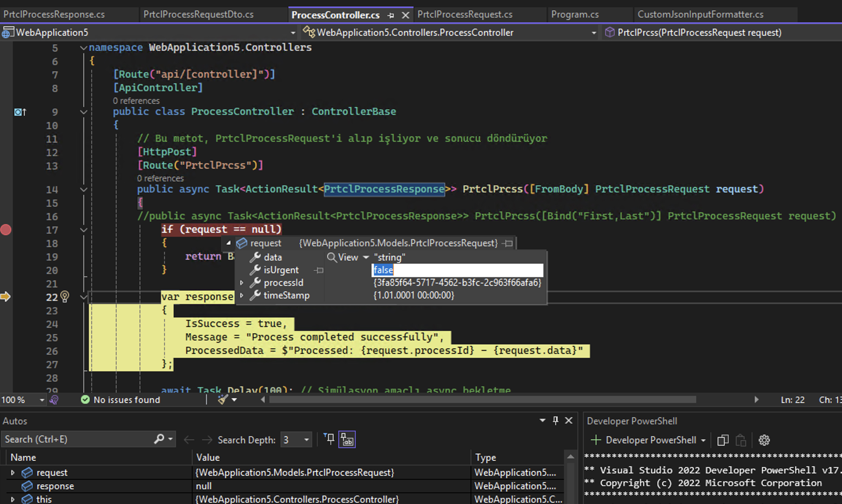This screenshot has width=842, height=504.
Task: Open the View visualizer dropdown arrow
Action: pyautogui.click(x=366, y=257)
